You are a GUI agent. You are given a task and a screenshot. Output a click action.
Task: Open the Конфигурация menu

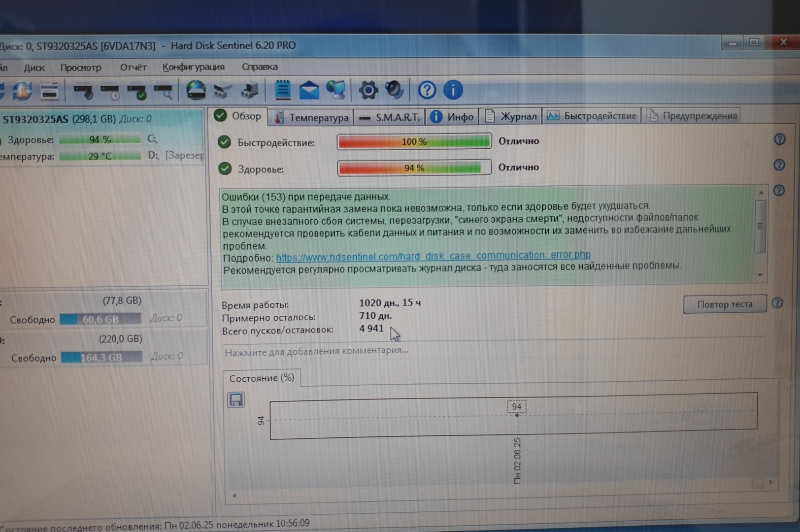pos(193,67)
